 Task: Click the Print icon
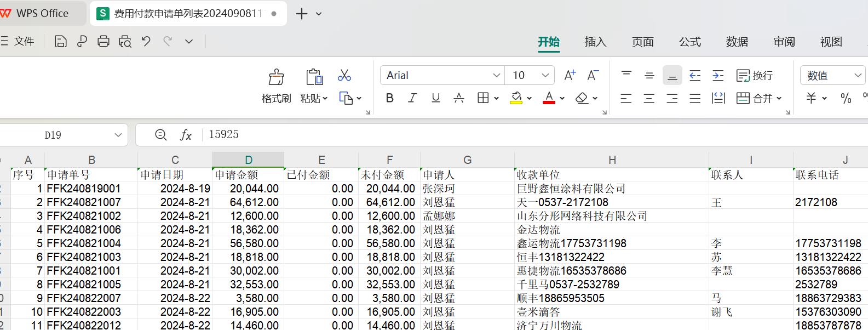pyautogui.click(x=104, y=42)
